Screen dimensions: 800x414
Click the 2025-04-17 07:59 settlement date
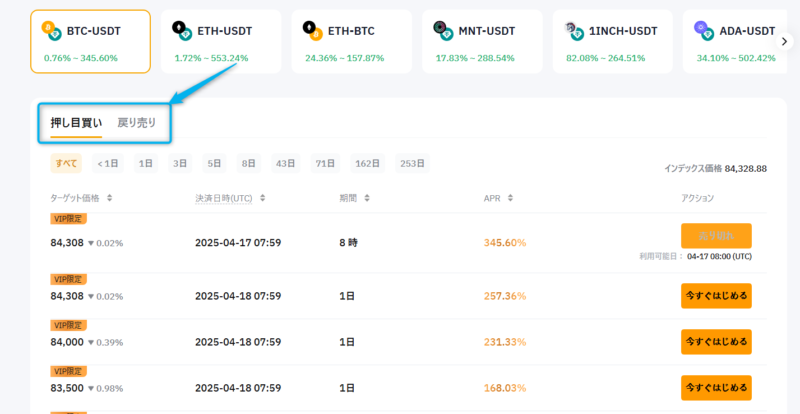point(238,243)
